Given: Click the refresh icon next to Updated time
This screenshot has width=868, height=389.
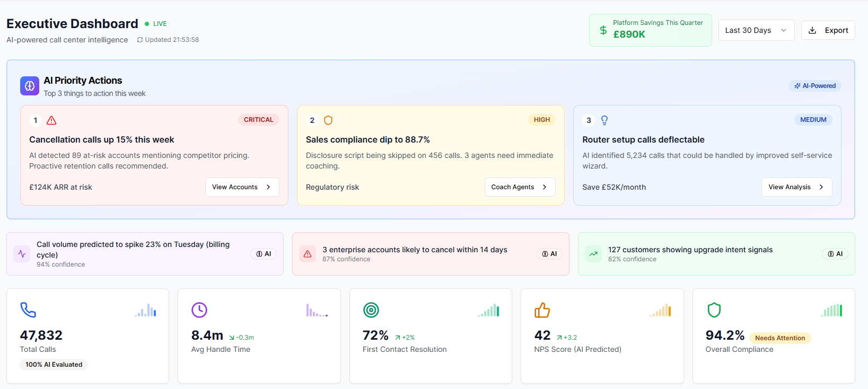Looking at the screenshot, I should coord(140,40).
